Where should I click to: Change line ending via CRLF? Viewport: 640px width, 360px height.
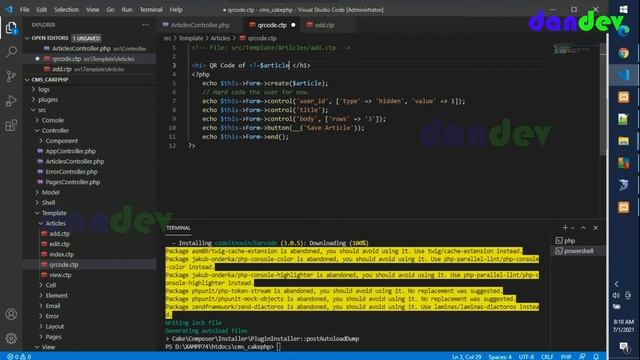tap(547, 357)
